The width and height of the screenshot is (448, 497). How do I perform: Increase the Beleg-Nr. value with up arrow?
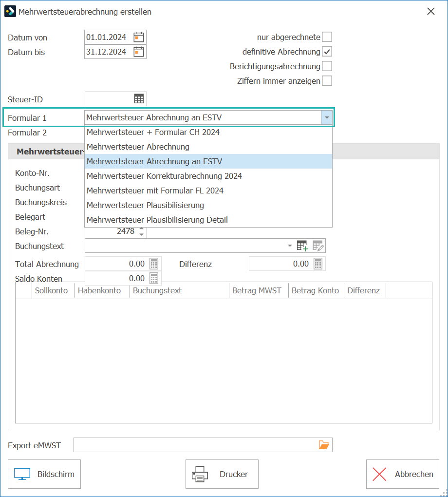[141, 228]
